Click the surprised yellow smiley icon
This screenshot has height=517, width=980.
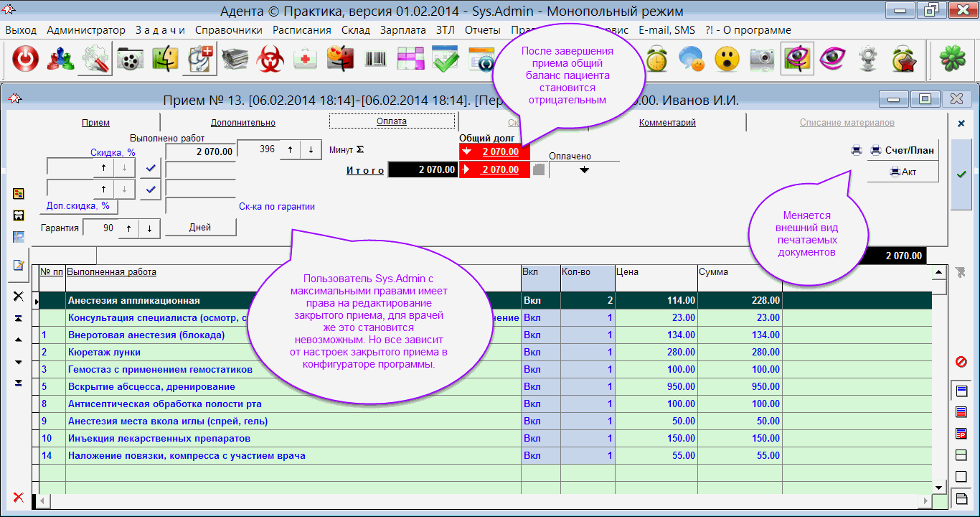[727, 60]
